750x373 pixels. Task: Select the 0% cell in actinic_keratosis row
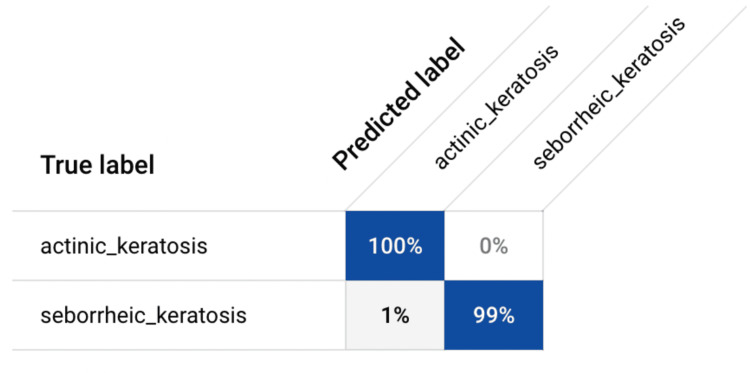click(494, 246)
